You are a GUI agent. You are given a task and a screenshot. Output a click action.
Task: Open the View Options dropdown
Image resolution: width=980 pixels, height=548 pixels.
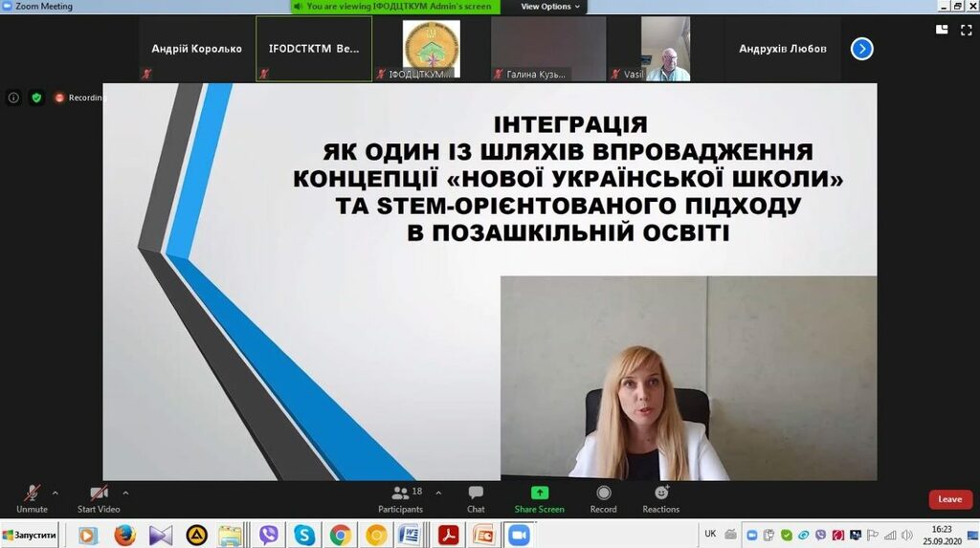point(549,7)
